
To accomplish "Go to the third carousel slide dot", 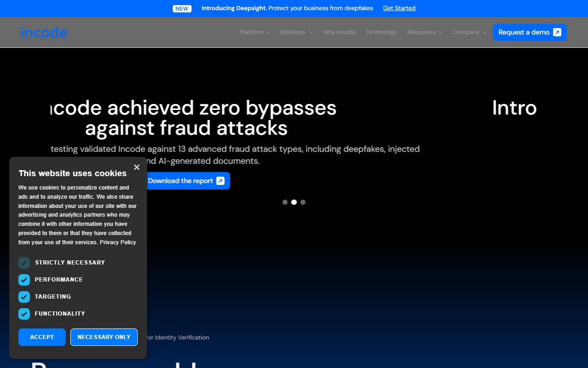I will (x=303, y=202).
